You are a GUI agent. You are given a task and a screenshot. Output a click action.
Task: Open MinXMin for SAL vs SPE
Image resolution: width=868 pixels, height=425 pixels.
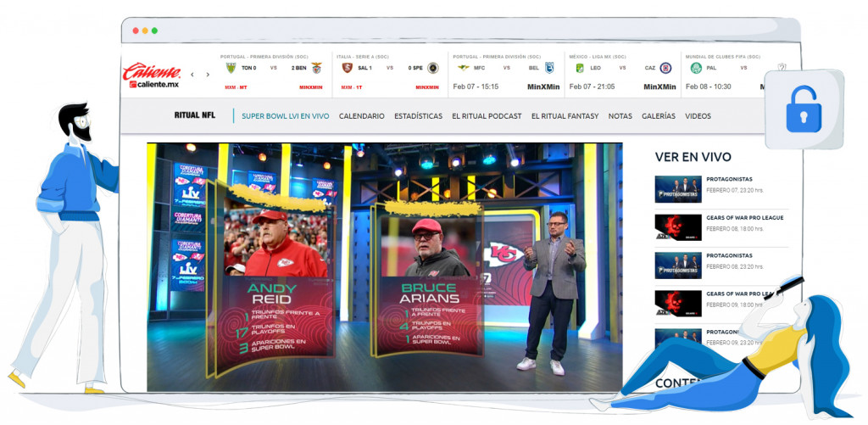427,87
